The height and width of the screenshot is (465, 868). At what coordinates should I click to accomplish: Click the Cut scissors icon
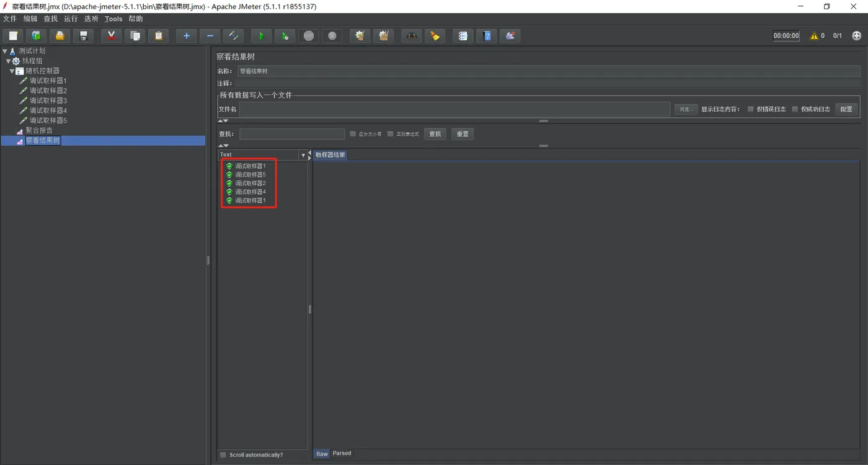pyautogui.click(x=111, y=36)
